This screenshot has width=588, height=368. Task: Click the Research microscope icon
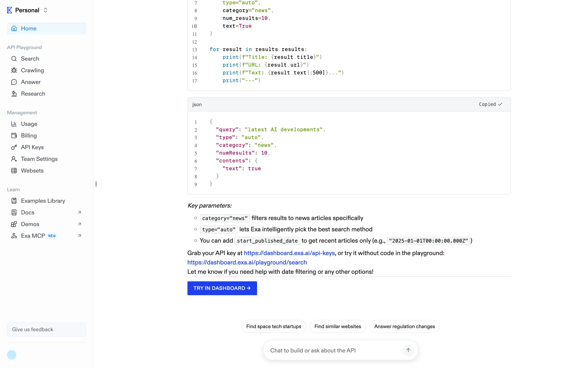click(x=14, y=94)
